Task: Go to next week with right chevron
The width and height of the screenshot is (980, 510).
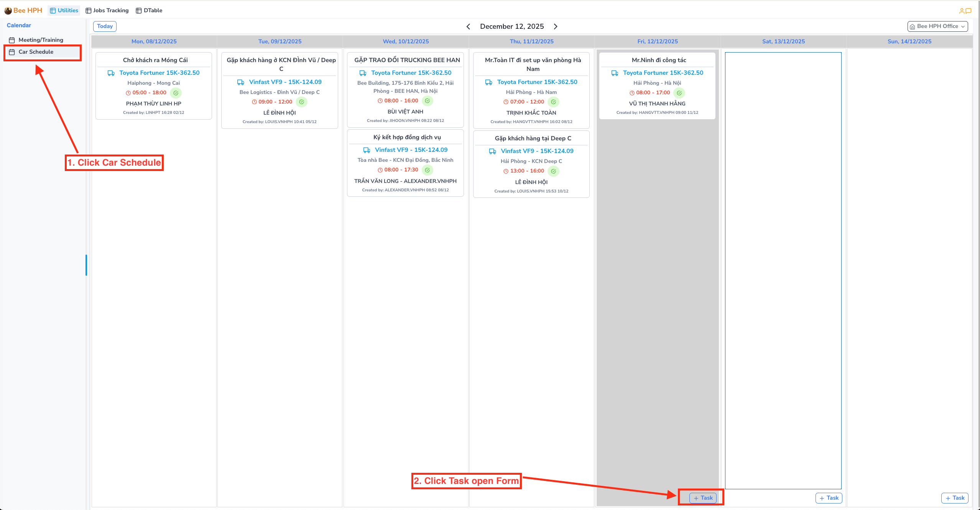Action: point(556,26)
